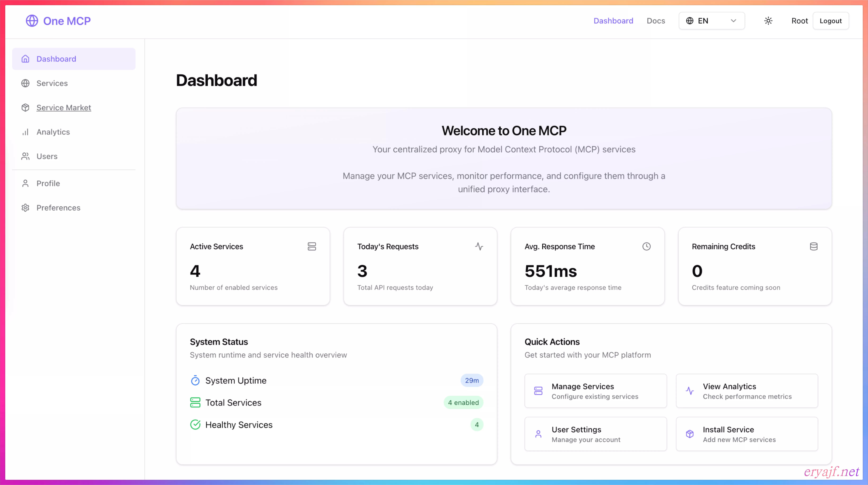Image resolution: width=868 pixels, height=485 pixels.
Task: Open the Users page icon in sidebar
Action: [25, 156]
